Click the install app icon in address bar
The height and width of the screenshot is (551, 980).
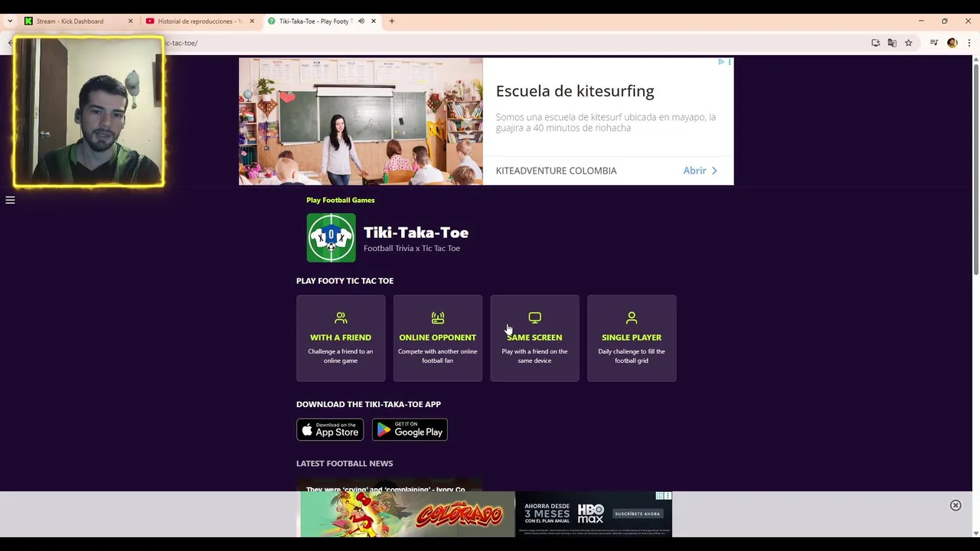pos(876,43)
